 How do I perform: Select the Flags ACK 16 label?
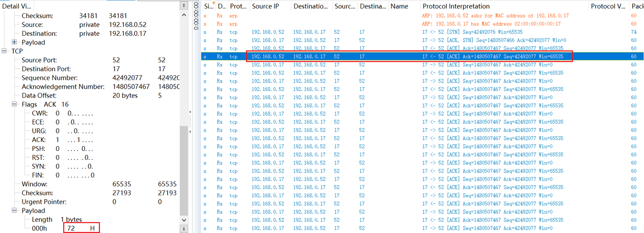click(x=45, y=104)
